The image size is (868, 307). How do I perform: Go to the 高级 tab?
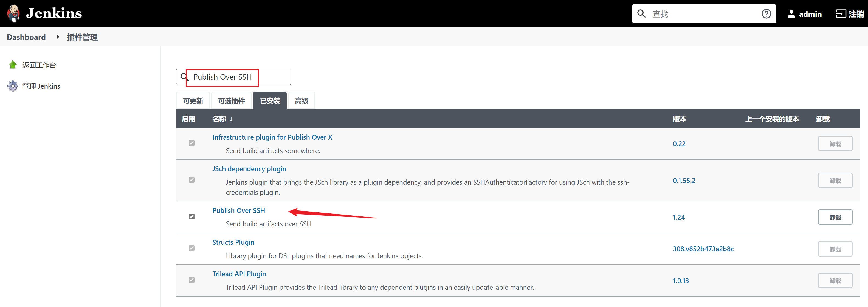301,101
